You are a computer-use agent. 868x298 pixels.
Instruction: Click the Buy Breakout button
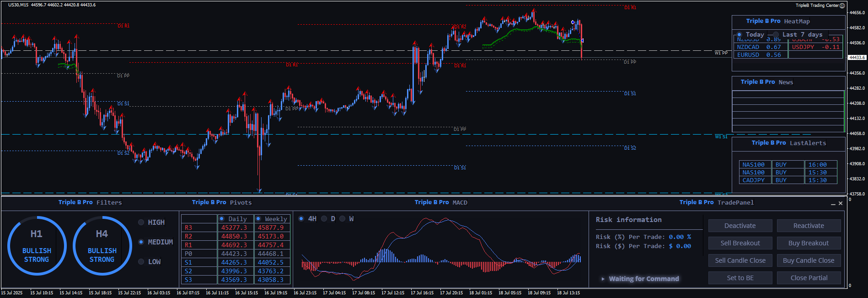[x=809, y=243]
